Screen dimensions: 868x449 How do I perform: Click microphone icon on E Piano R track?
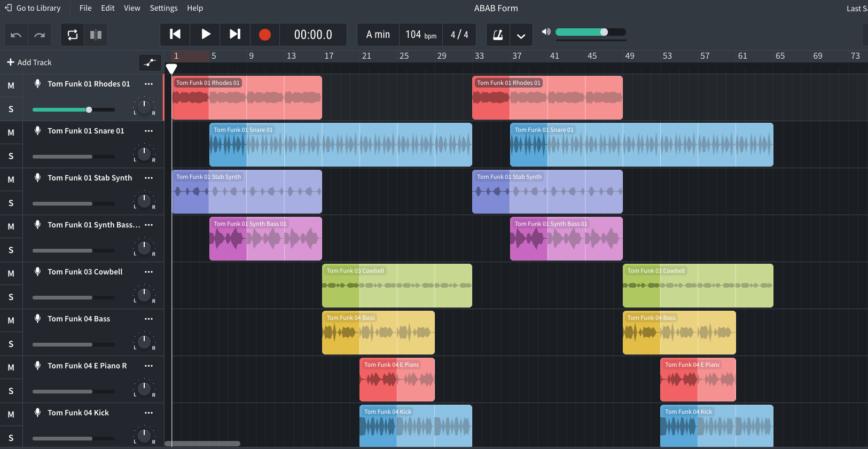37,365
